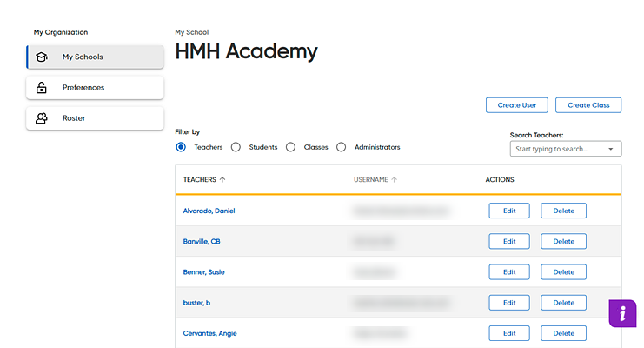644x348 pixels.
Task: Open Preferences sidebar item
Action: tap(96, 87)
